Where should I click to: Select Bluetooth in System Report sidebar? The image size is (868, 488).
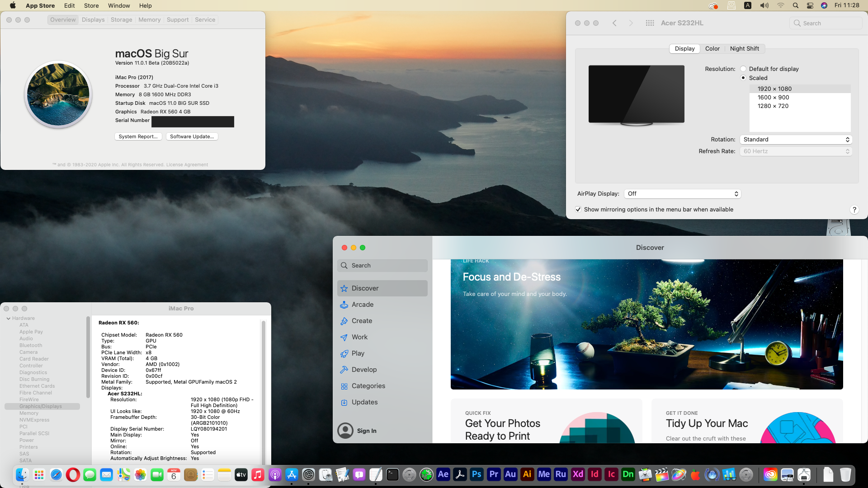pyautogui.click(x=31, y=346)
